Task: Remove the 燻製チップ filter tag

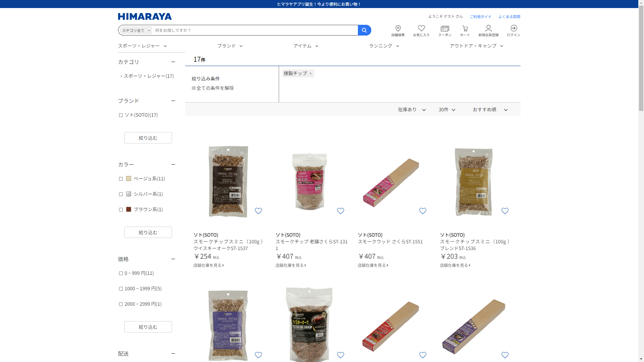Action: [x=311, y=73]
